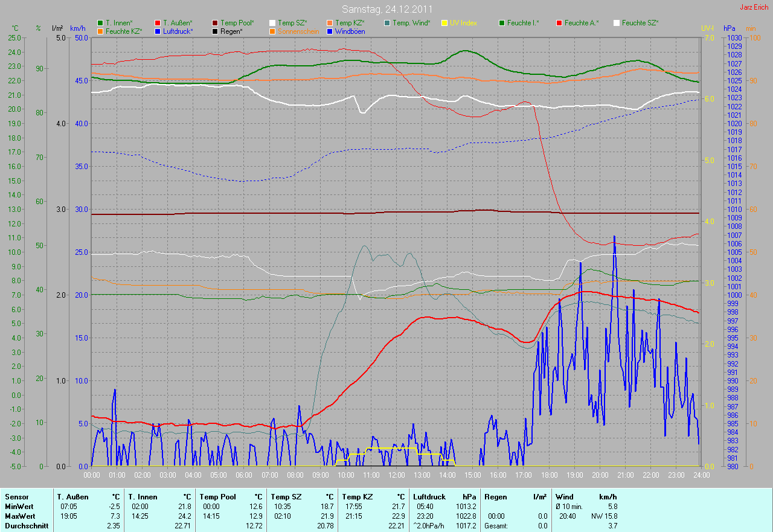Click the pool average value '12.72'
Image resolution: width=773 pixels, height=532 pixels.
(254, 526)
